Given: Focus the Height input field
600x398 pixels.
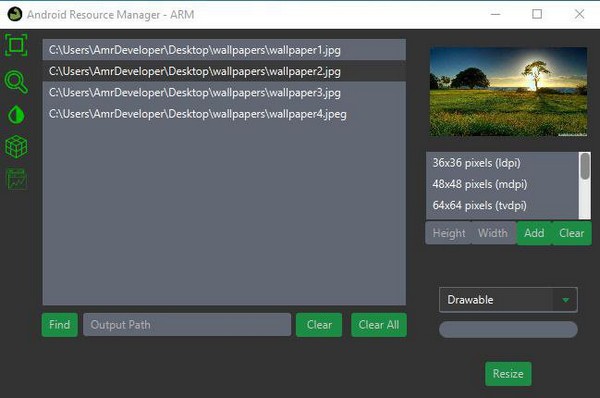Looking at the screenshot, I should tap(448, 233).
